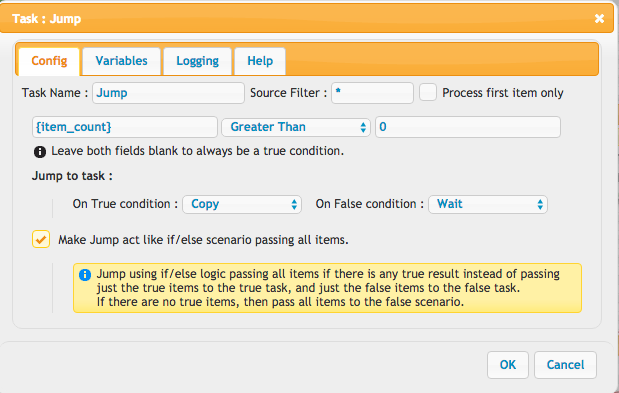Select the Config tab
Image resolution: width=619 pixels, height=393 pixels.
pos(49,61)
